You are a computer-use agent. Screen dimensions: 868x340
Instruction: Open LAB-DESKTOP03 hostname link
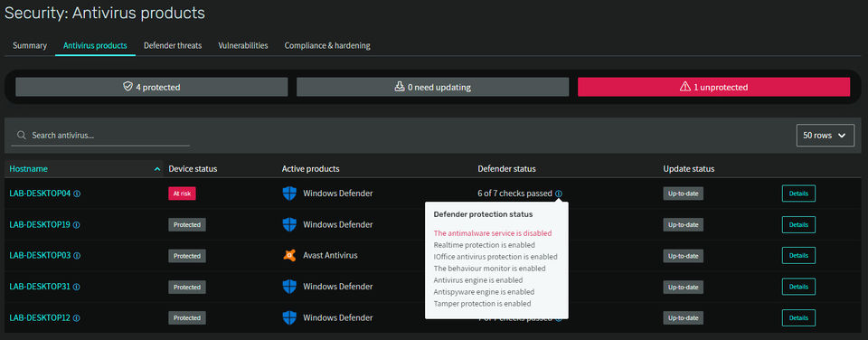tap(40, 256)
